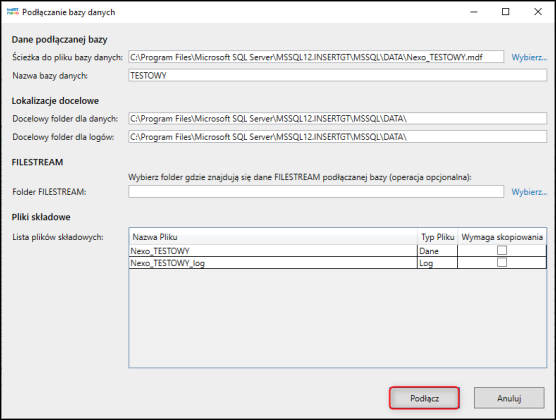Sort by Typ Pliku column header
556x420 pixels.
tap(438, 237)
